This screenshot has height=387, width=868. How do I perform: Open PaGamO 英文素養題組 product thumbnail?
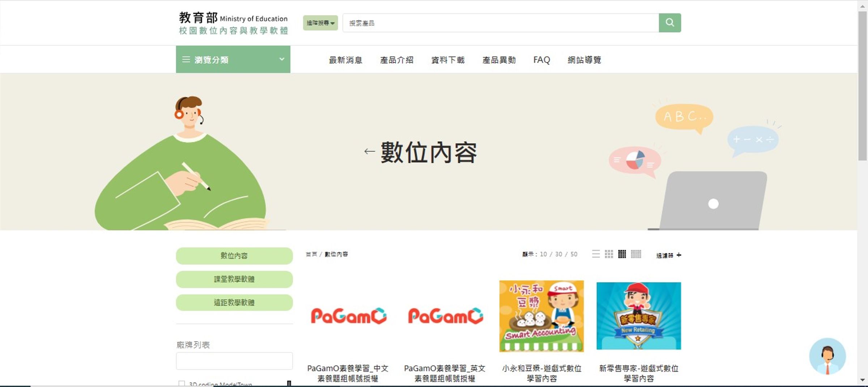click(445, 316)
